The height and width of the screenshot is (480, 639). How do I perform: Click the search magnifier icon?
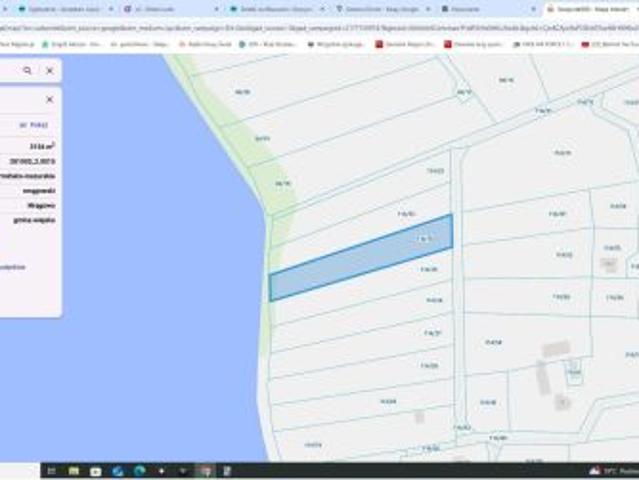(27, 71)
